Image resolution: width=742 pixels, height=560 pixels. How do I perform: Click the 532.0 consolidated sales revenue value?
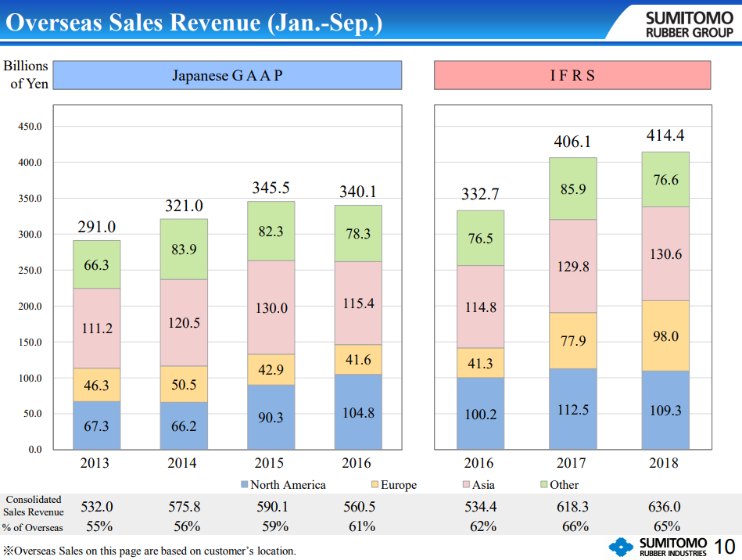click(96, 507)
